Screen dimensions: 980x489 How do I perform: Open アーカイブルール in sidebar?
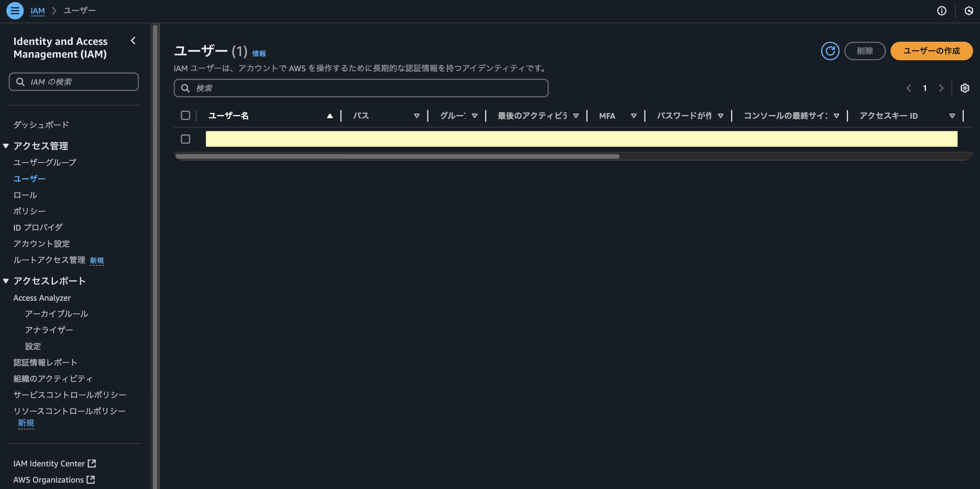click(56, 314)
